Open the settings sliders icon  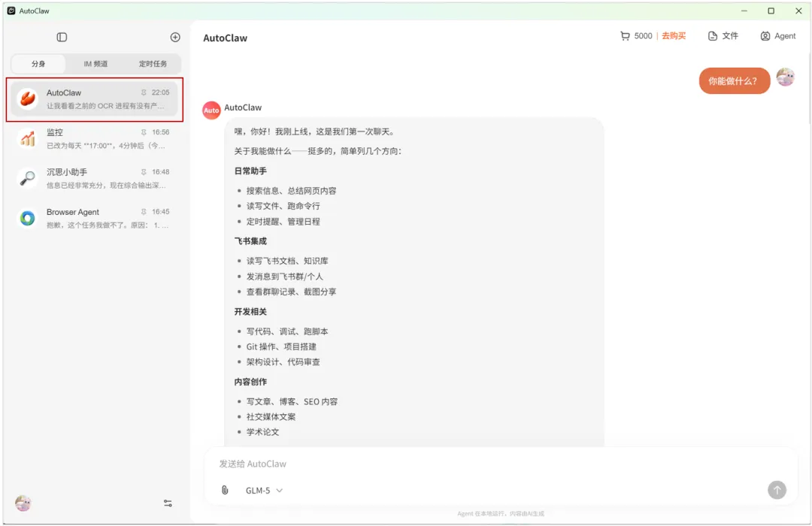[168, 503]
